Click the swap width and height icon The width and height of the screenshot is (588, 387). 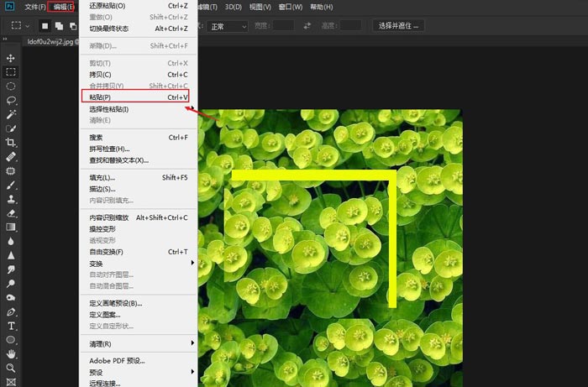point(307,26)
